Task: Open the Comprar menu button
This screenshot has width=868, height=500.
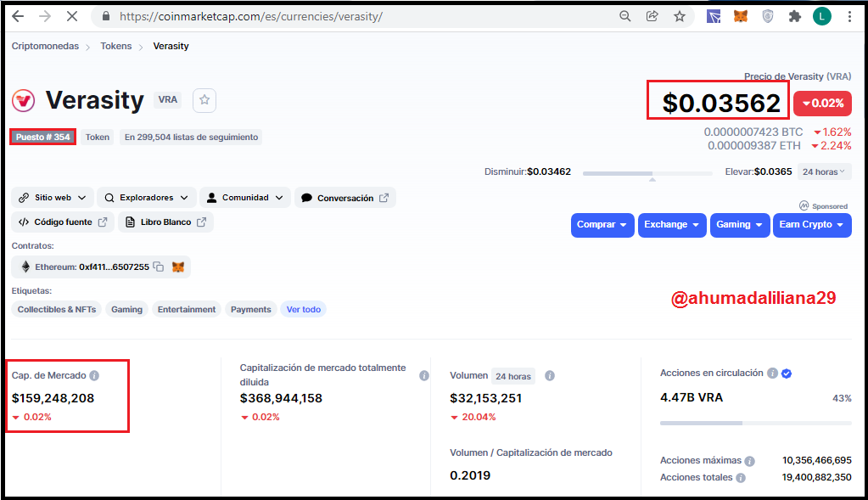Action: (602, 225)
